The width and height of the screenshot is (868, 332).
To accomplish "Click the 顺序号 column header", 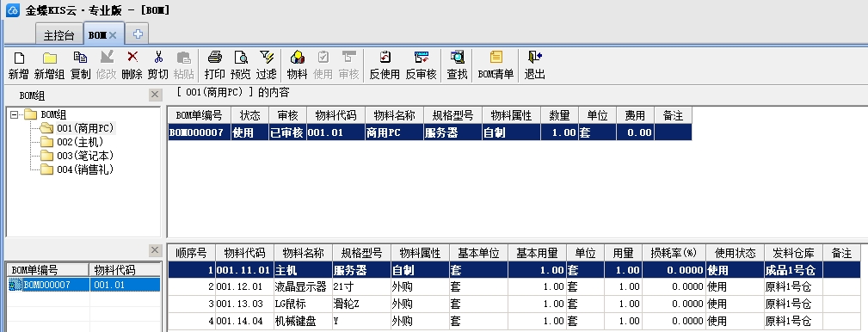I will (x=192, y=254).
